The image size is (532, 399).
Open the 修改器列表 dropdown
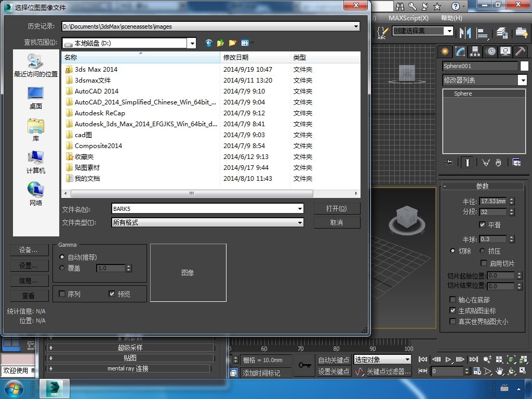click(523, 80)
